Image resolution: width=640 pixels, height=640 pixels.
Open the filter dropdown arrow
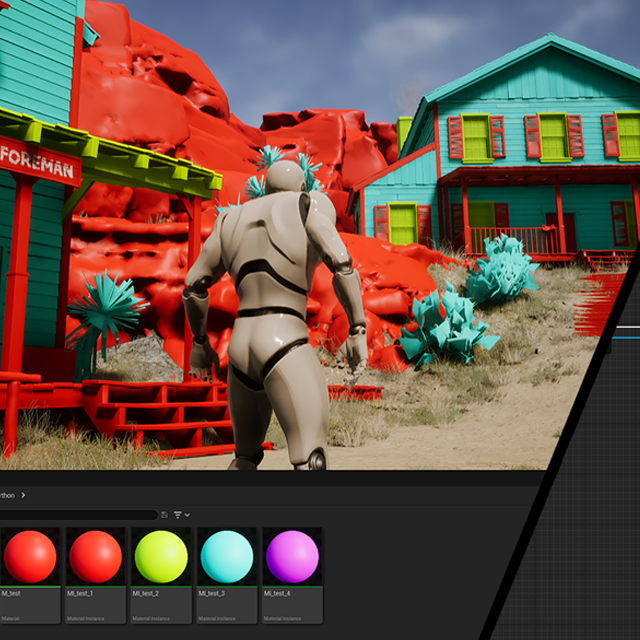pos(187,515)
